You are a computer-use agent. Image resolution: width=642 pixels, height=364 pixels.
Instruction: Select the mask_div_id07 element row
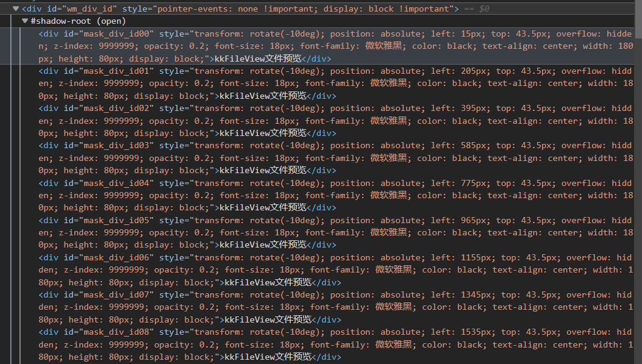click(x=317, y=307)
